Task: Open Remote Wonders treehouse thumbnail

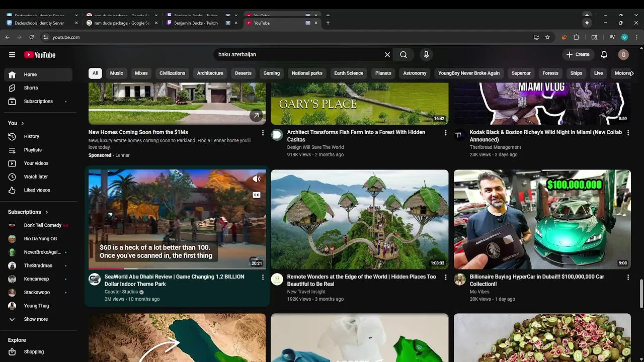Action: click(x=360, y=219)
